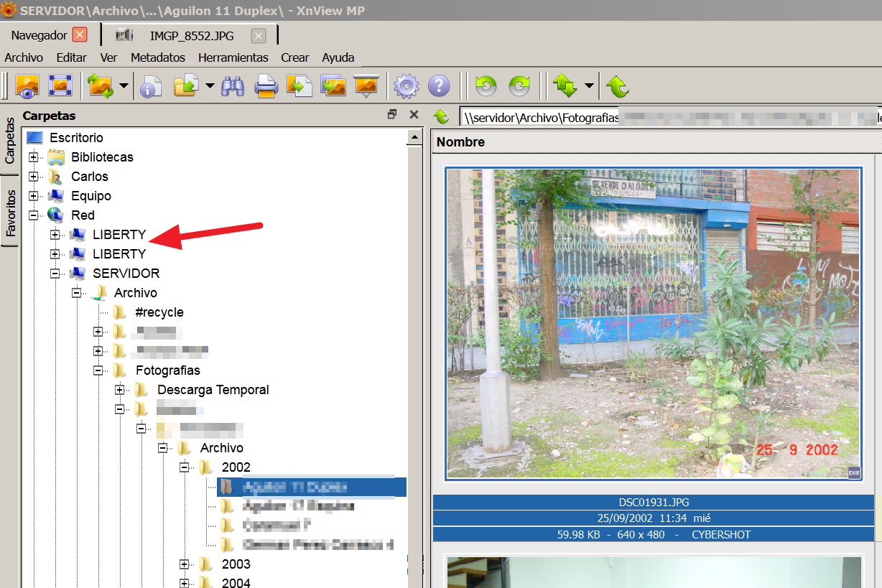Collapse the Red network node

pos(33,215)
